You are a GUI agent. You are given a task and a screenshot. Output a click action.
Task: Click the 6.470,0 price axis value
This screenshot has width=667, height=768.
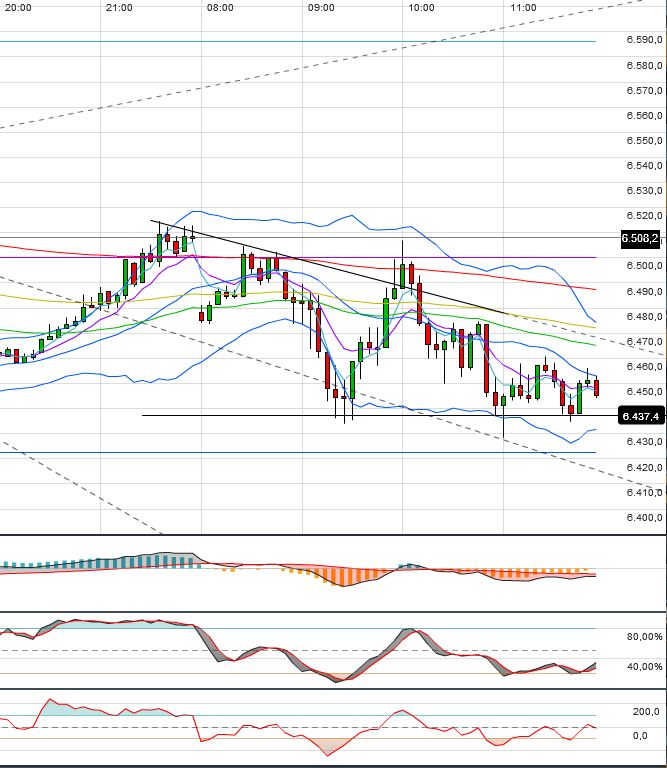644,341
